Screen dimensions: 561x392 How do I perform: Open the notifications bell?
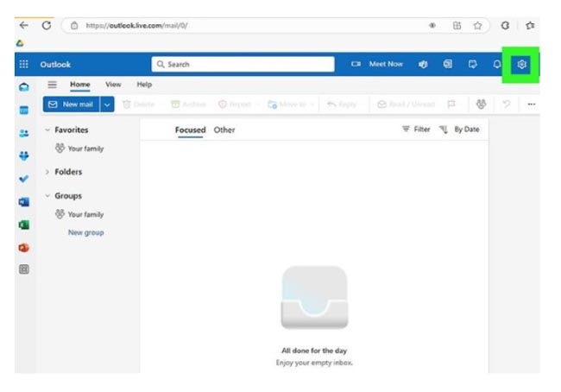click(496, 65)
